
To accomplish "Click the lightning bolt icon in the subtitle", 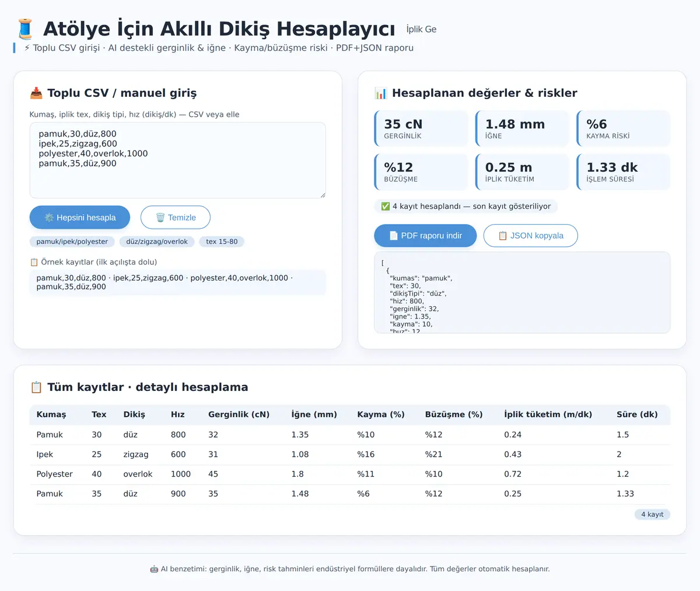I will point(27,48).
